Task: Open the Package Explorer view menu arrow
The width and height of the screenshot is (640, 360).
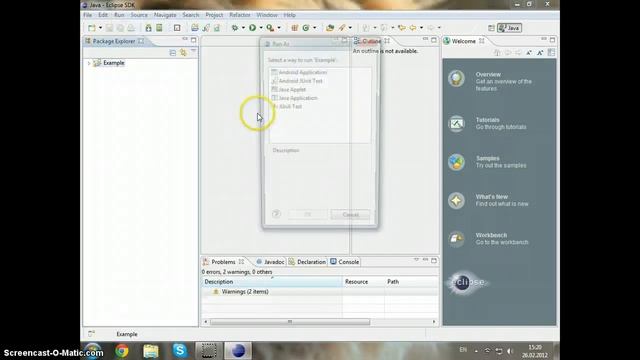Action: tap(193, 52)
